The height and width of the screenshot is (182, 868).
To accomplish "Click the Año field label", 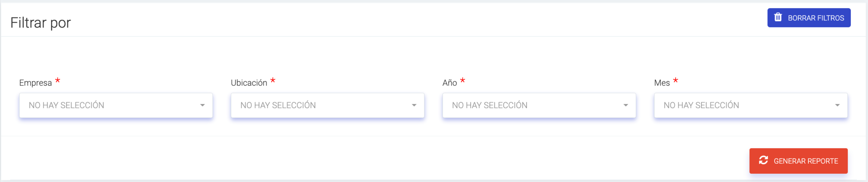I will tap(450, 83).
